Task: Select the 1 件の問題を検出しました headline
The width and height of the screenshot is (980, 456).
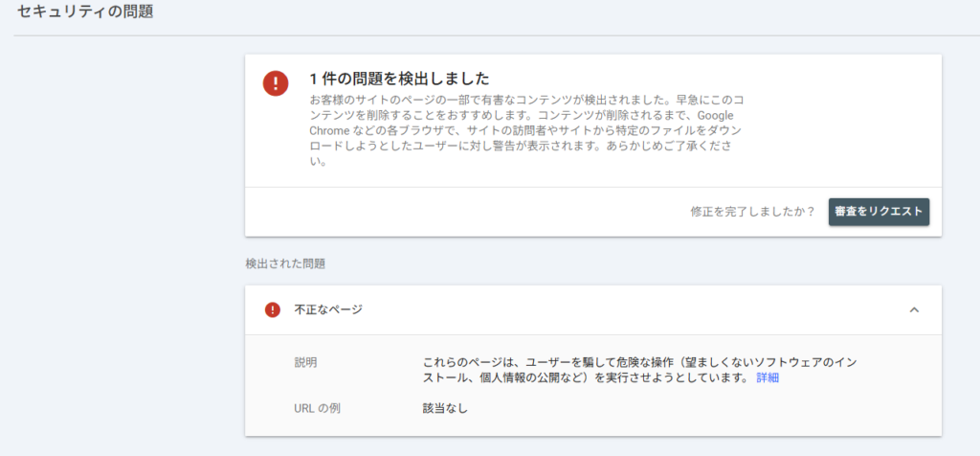Action: [399, 79]
